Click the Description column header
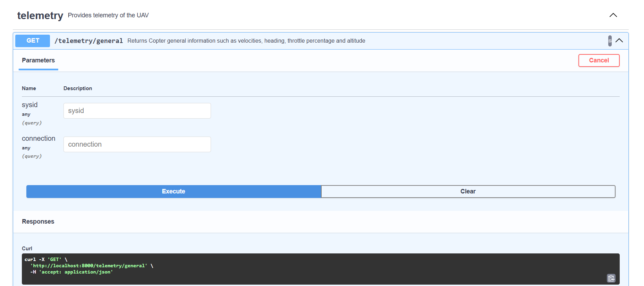644x286 pixels. [x=78, y=88]
